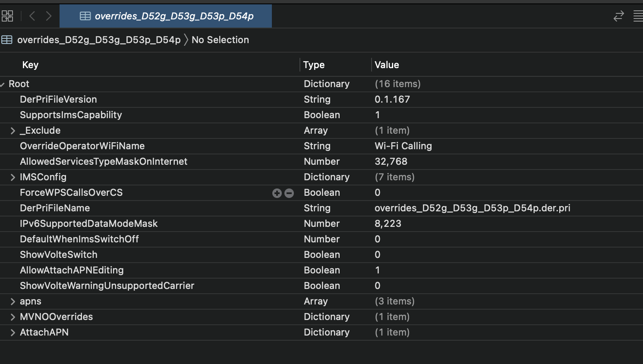The height and width of the screenshot is (364, 643).
Task: Click minus button on ForceWPSCallsOverCS row
Action: 289,193
